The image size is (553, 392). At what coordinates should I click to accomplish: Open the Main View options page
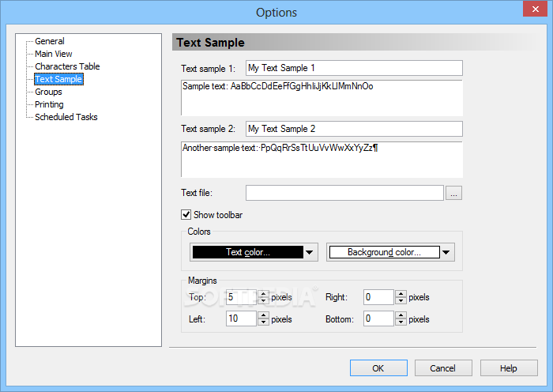[53, 54]
